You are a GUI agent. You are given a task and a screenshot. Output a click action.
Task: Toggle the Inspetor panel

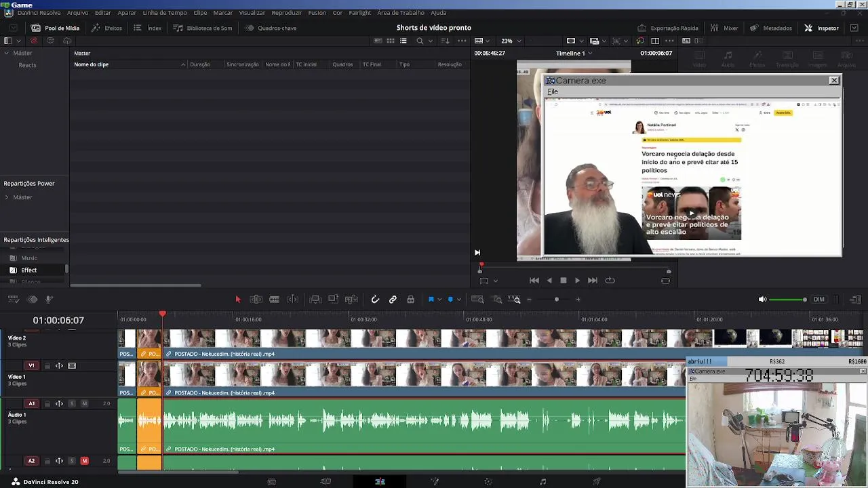(x=821, y=28)
